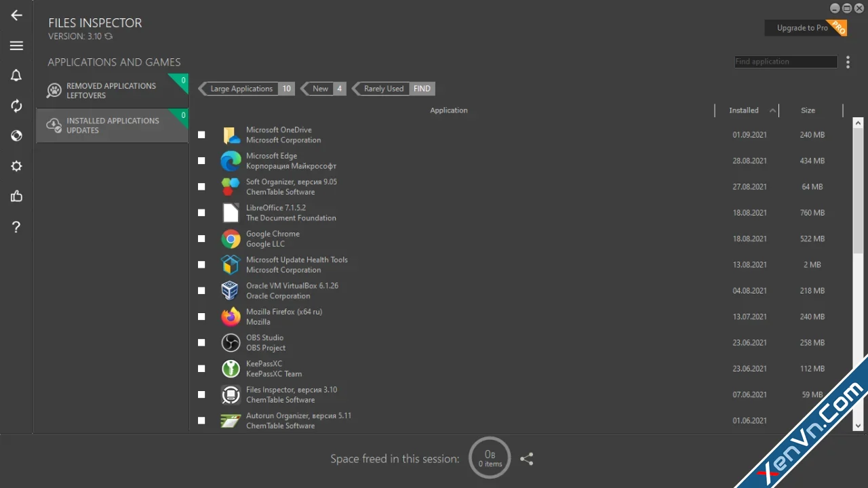
Task: Tick the Files Inspector checkbox
Action: 201,394
